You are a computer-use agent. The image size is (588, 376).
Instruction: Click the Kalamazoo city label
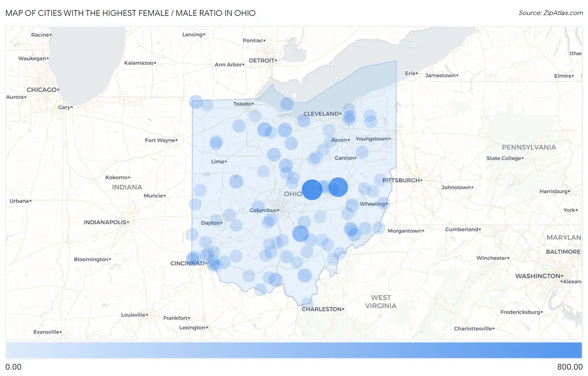[x=139, y=63]
